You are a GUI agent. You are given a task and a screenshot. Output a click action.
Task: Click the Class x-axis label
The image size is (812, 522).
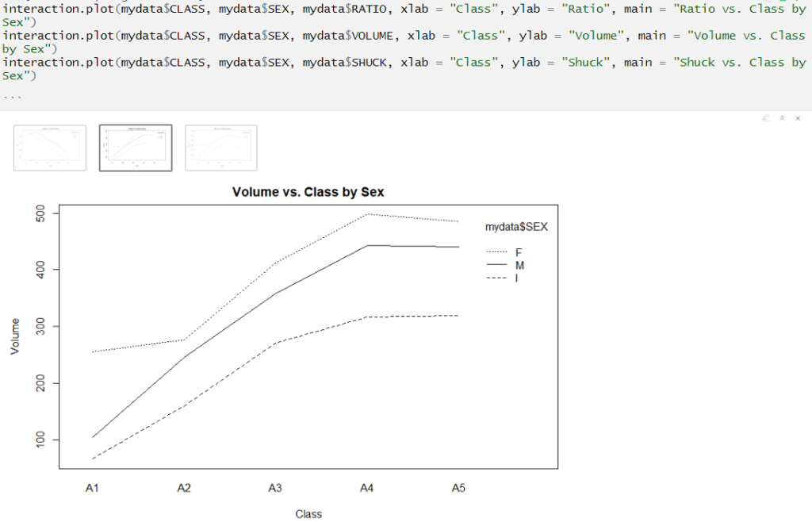click(x=308, y=514)
